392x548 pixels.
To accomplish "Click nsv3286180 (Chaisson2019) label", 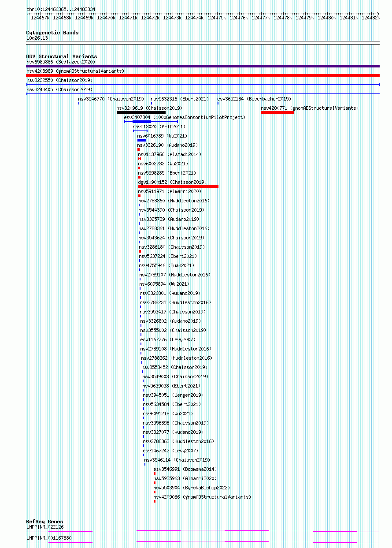I will tap(172, 247).
